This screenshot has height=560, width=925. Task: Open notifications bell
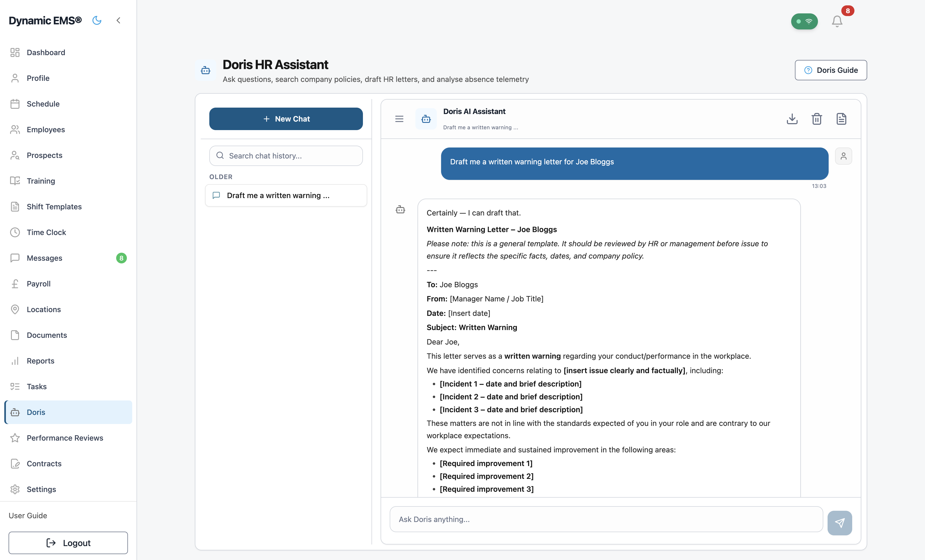point(837,21)
